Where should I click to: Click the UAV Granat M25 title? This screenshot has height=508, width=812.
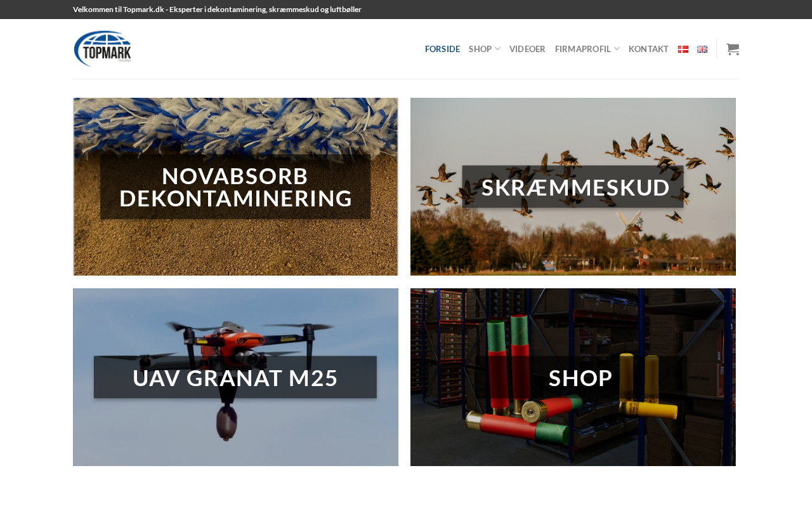(235, 378)
